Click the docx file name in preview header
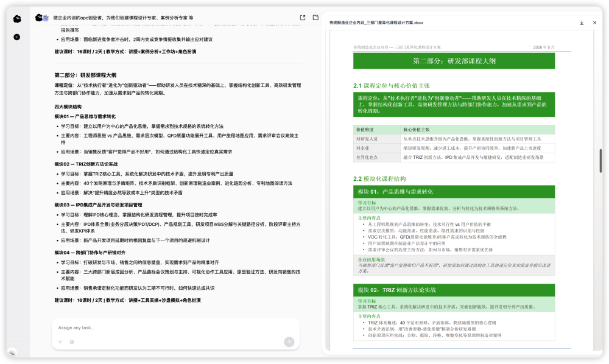This screenshot has width=609, height=364. click(x=376, y=23)
